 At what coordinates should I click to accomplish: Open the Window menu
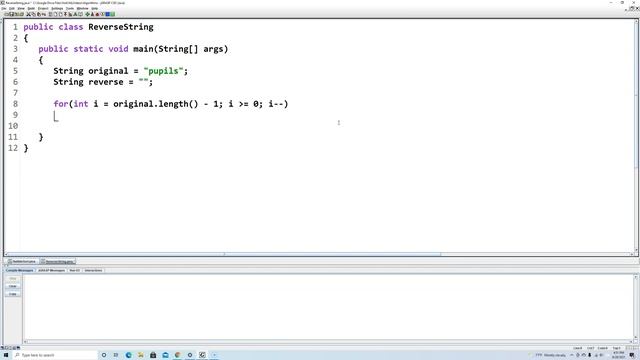tap(82, 8)
